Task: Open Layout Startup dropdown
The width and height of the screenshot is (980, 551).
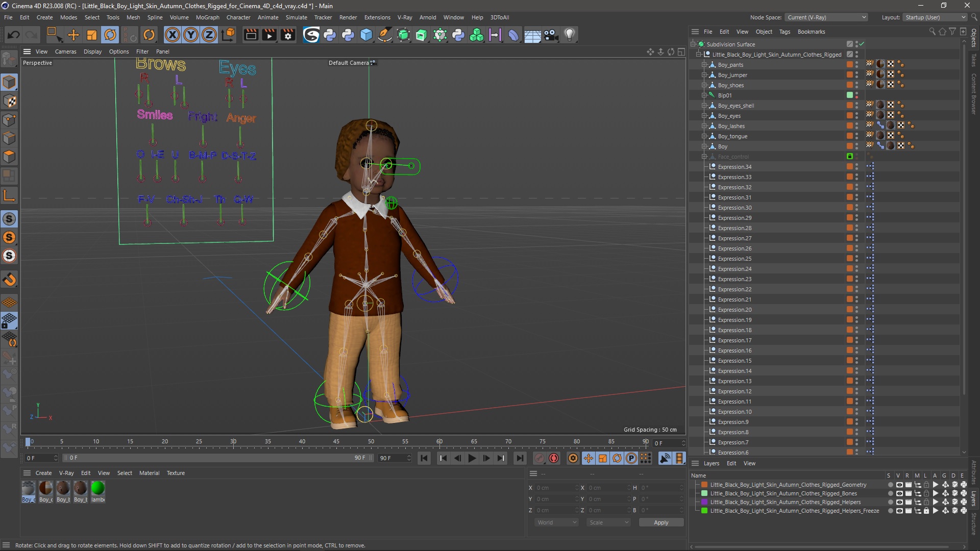Action: coord(935,17)
